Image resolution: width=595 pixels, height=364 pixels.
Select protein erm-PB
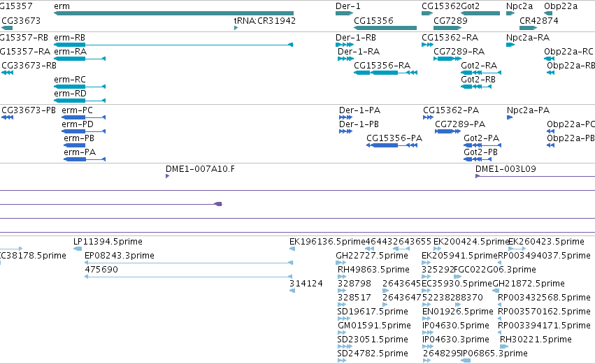tap(74, 145)
